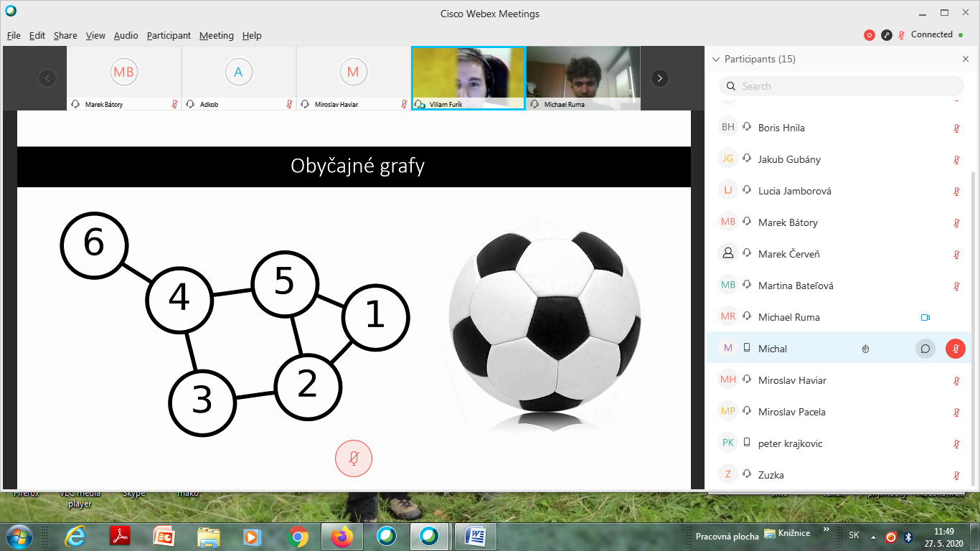The image size is (980, 551).
Task: Click the chat bubble icon beside Michal
Action: (925, 349)
